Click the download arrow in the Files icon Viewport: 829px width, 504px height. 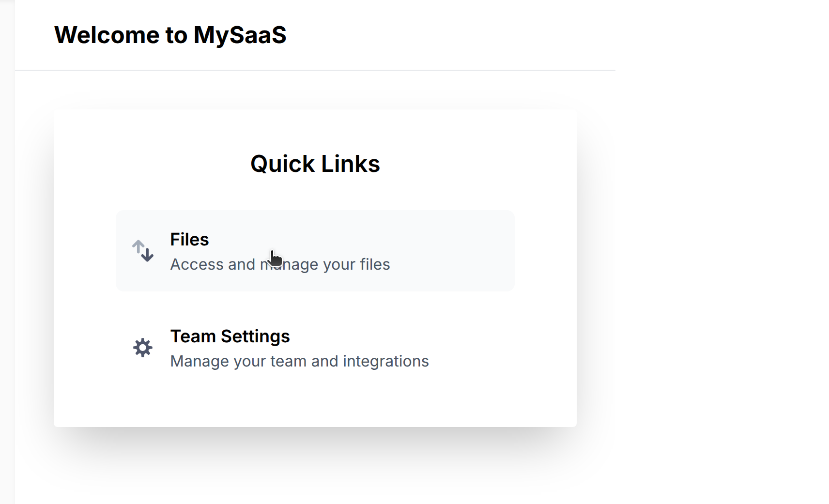click(x=147, y=256)
